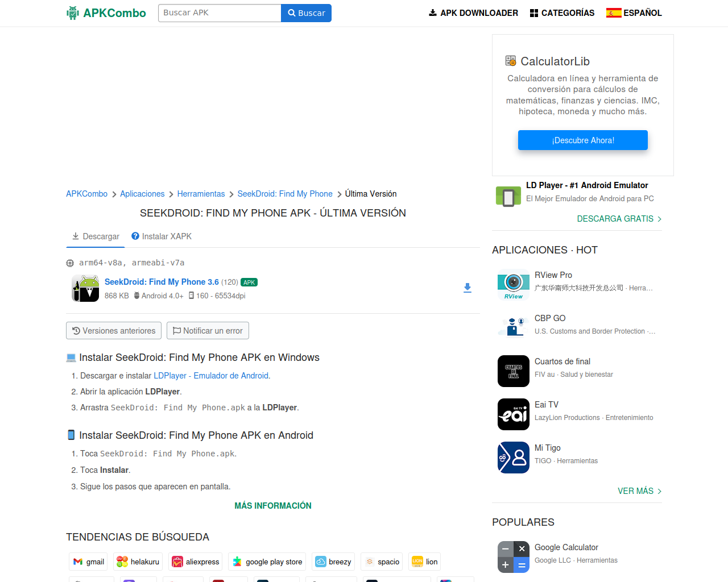Click the APKCombo logo text
Viewport: 728px width, 582px height.
tap(114, 13)
